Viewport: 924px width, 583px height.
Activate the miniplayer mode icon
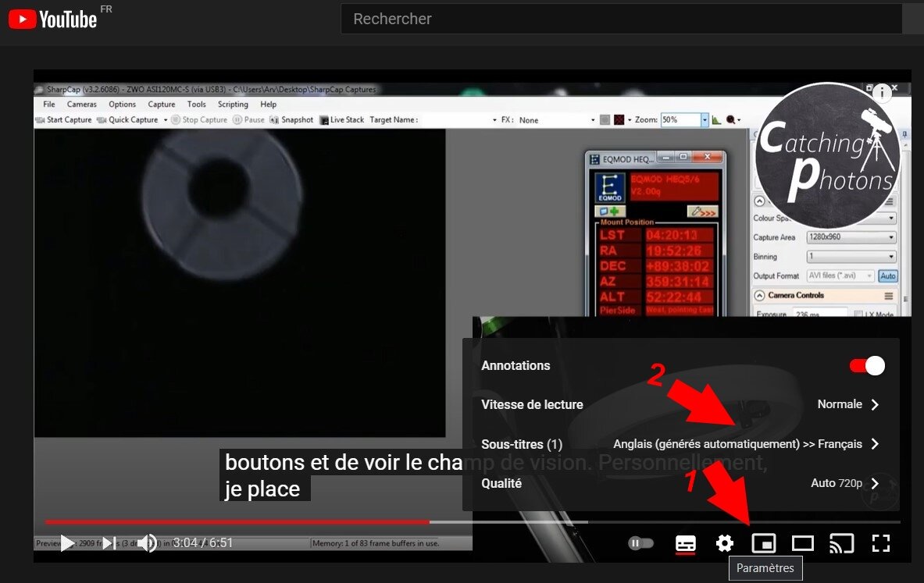(764, 543)
